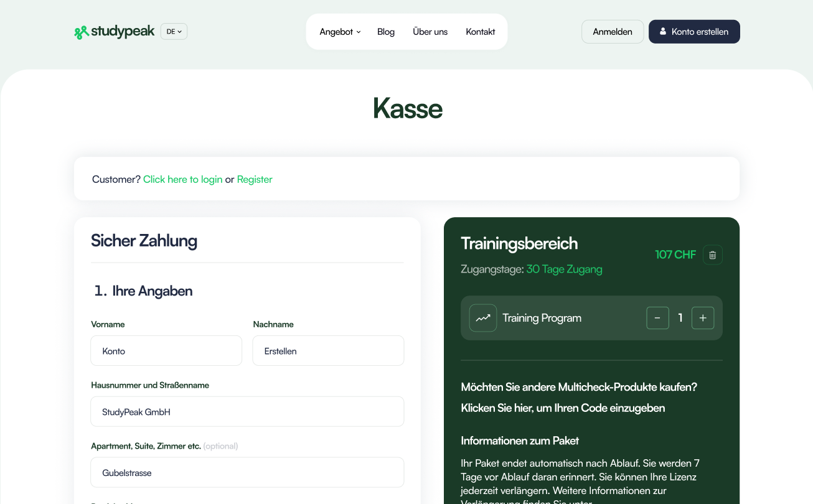Increase quantity with plus button
The image size is (813, 504).
pos(703,318)
